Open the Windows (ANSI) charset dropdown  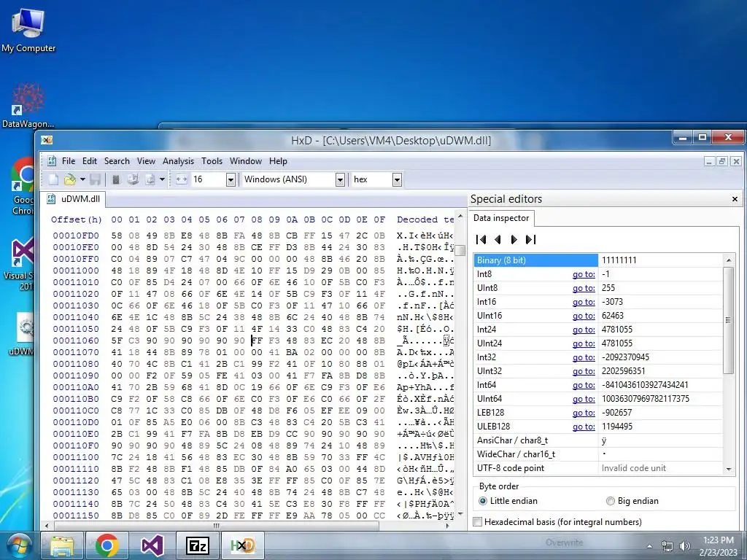pyautogui.click(x=340, y=179)
